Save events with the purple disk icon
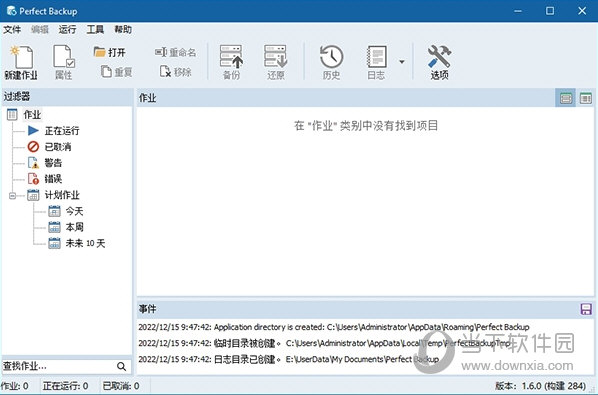 pos(586,309)
